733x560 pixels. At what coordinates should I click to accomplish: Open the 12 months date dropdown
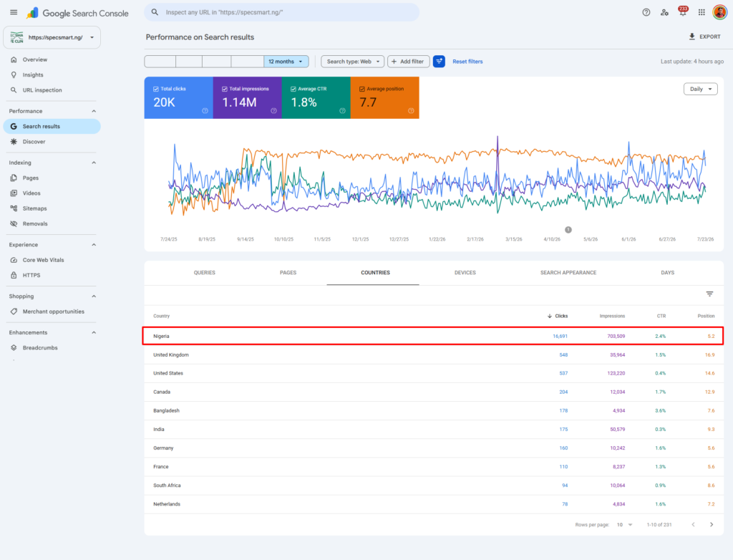[286, 62]
